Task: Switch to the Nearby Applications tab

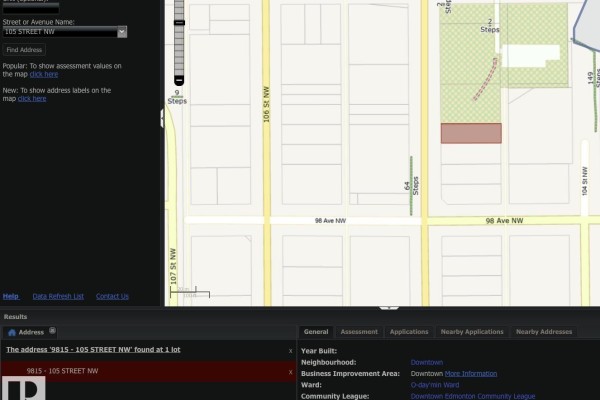Action: pos(472,332)
